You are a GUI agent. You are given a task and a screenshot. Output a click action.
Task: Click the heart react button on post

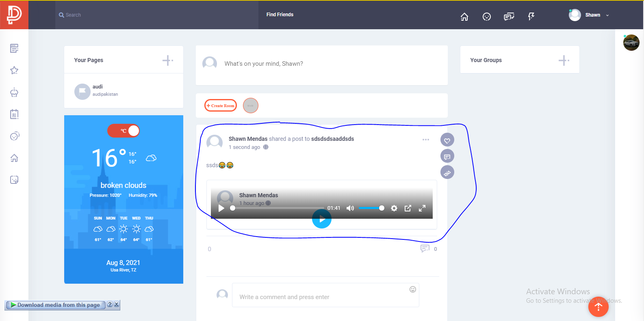coord(447,140)
